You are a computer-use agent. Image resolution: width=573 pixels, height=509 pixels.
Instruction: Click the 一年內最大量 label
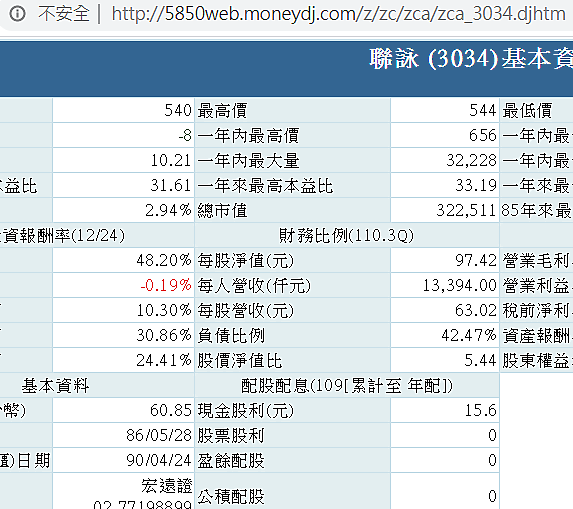(x=248, y=161)
